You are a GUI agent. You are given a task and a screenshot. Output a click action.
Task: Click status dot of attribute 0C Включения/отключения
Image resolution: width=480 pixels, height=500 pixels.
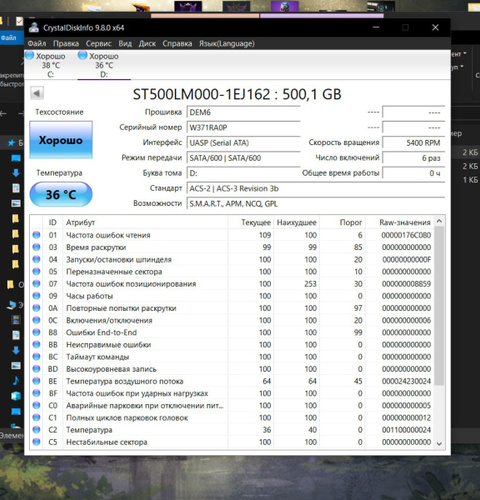[x=36, y=320]
